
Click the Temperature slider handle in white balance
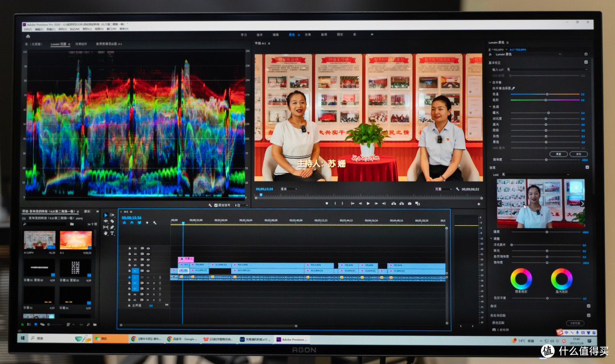[x=547, y=94]
